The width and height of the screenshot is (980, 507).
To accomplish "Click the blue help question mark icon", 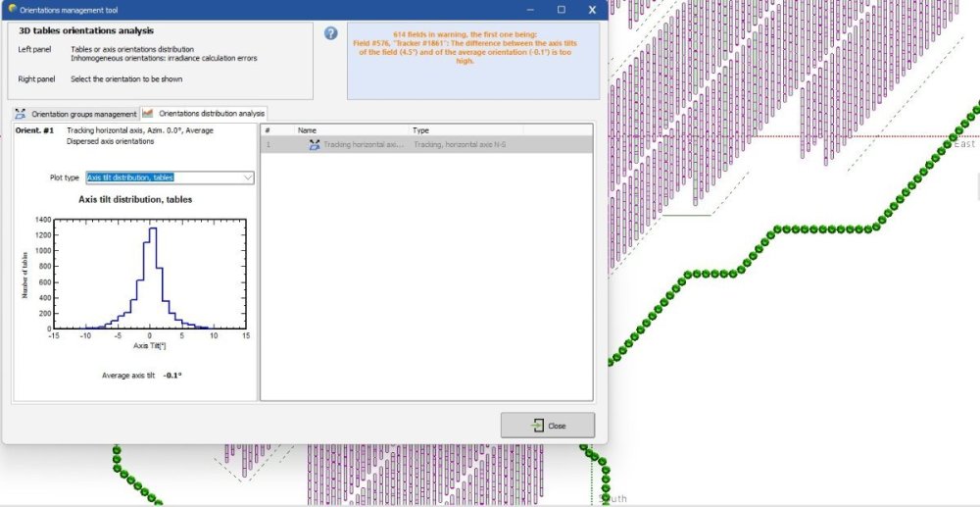I will click(330, 33).
